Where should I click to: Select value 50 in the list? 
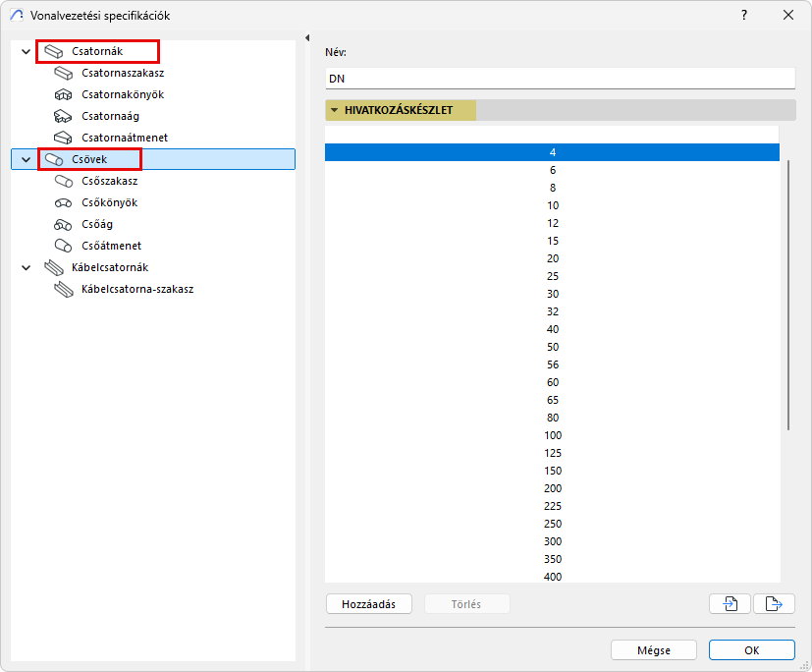[x=552, y=347]
